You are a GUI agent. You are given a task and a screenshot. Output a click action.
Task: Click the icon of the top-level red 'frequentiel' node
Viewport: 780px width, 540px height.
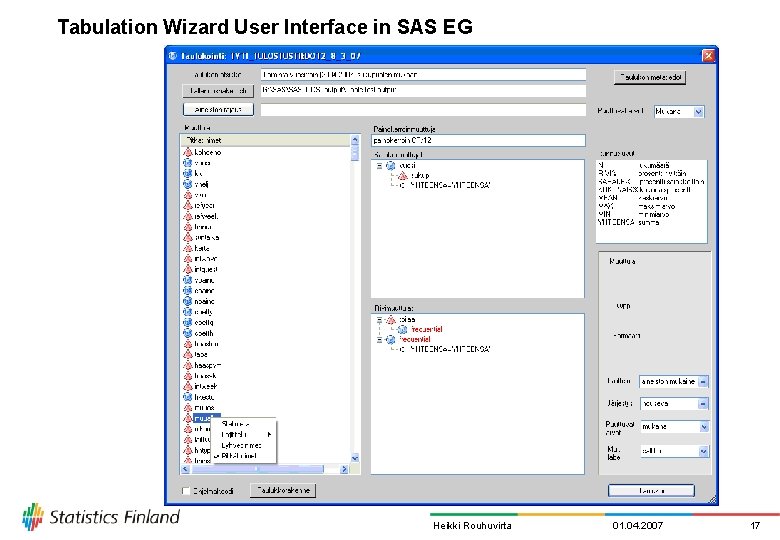[391, 339]
